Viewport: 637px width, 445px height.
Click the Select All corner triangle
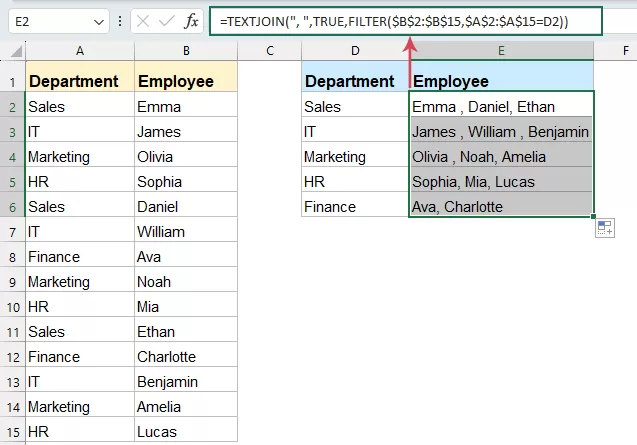16,51
